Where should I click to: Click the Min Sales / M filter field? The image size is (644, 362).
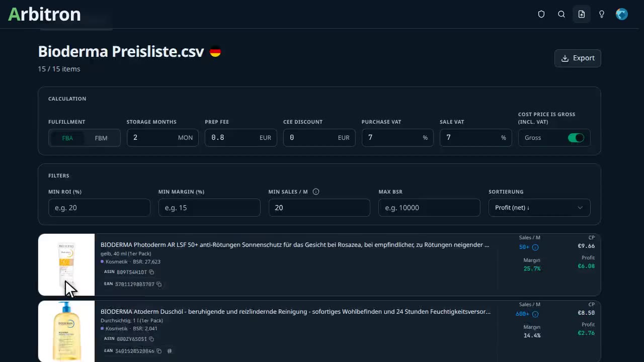tap(319, 208)
